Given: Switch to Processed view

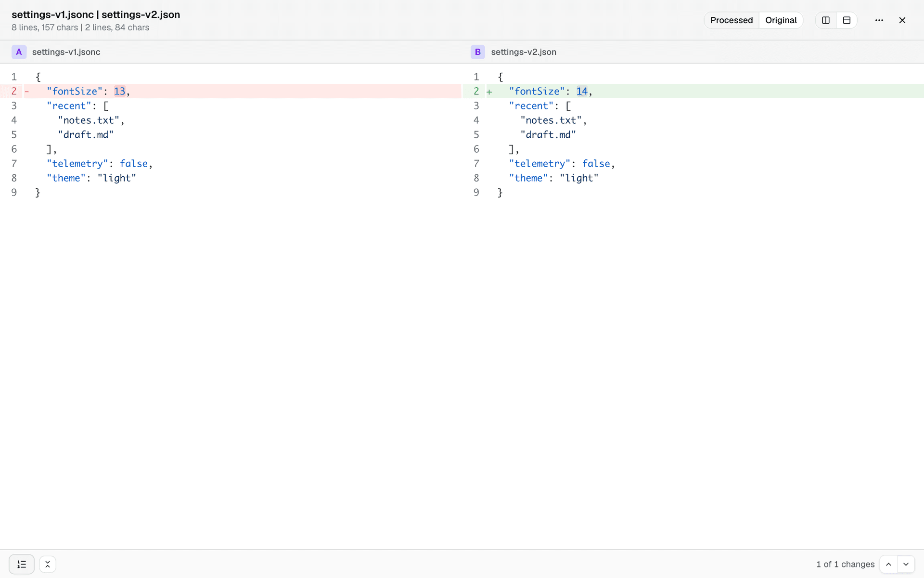Looking at the screenshot, I should pyautogui.click(x=731, y=20).
